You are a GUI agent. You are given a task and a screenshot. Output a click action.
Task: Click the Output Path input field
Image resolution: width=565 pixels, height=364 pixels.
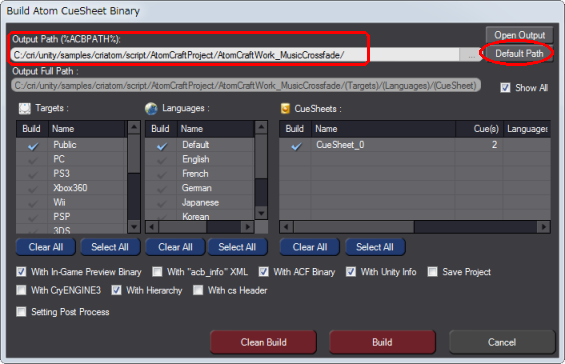click(235, 55)
